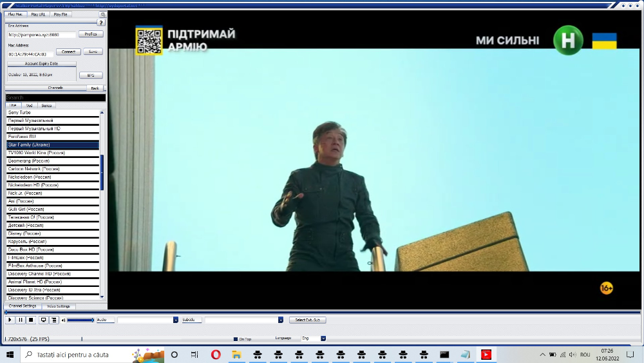644x363 pixels.
Task: Click the portal address input field
Action: [x=41, y=35]
